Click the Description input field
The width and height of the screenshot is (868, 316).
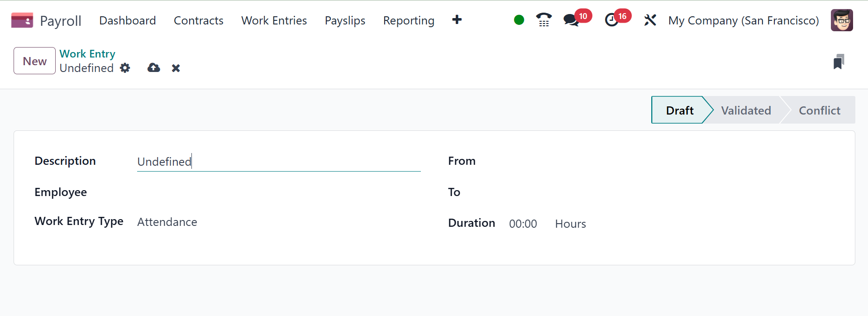pos(279,162)
